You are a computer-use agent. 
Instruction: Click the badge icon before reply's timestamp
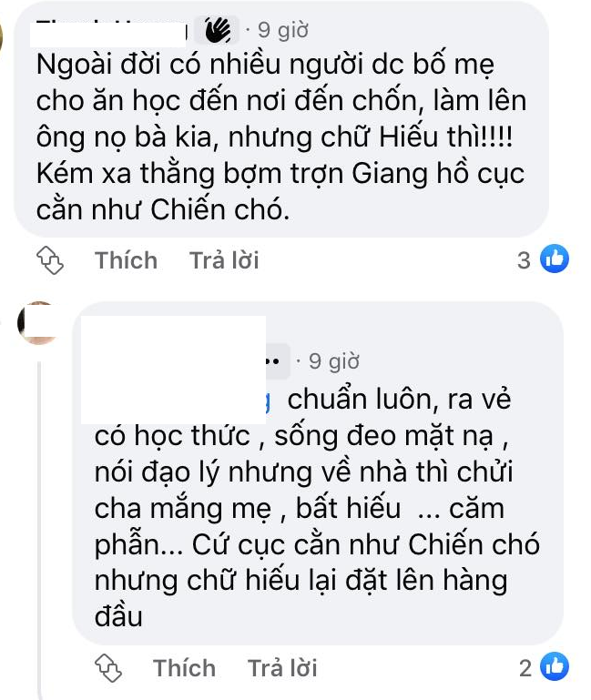click(276, 361)
